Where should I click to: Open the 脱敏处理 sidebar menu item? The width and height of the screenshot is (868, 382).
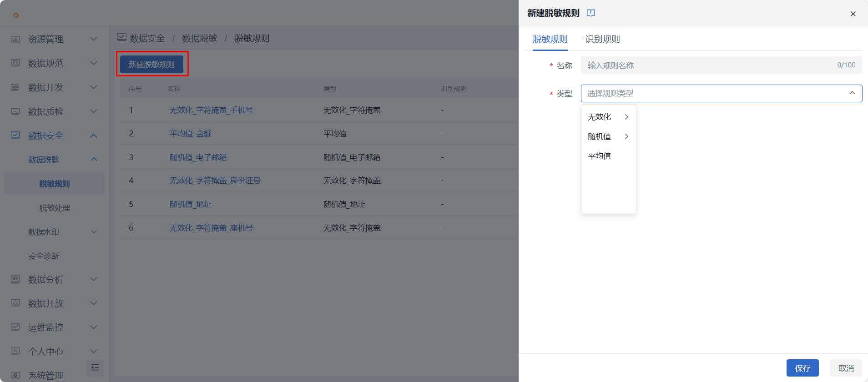(55, 208)
